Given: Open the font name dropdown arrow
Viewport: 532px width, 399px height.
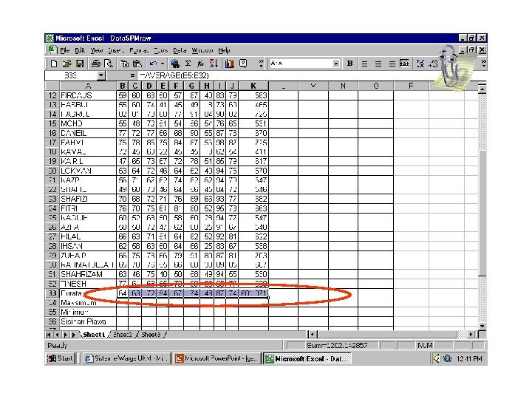Looking at the screenshot, I should [x=336, y=64].
